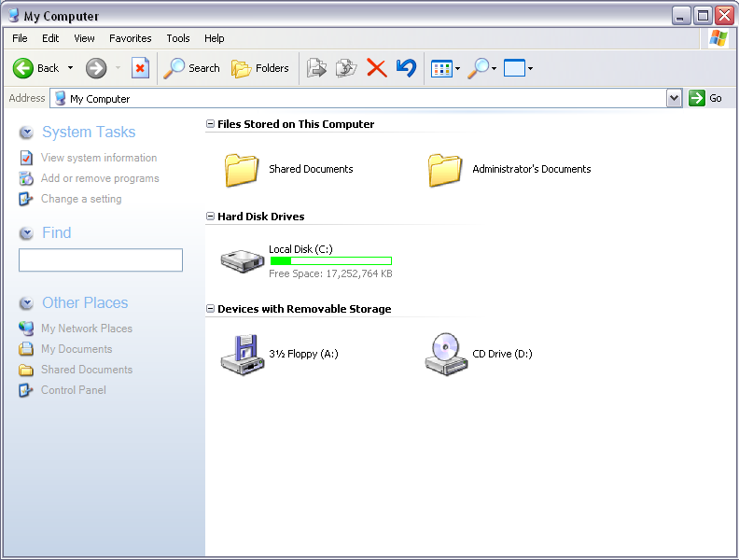Click the Windows flag logo in menu bar
Screen dimensions: 739x560
[718, 38]
